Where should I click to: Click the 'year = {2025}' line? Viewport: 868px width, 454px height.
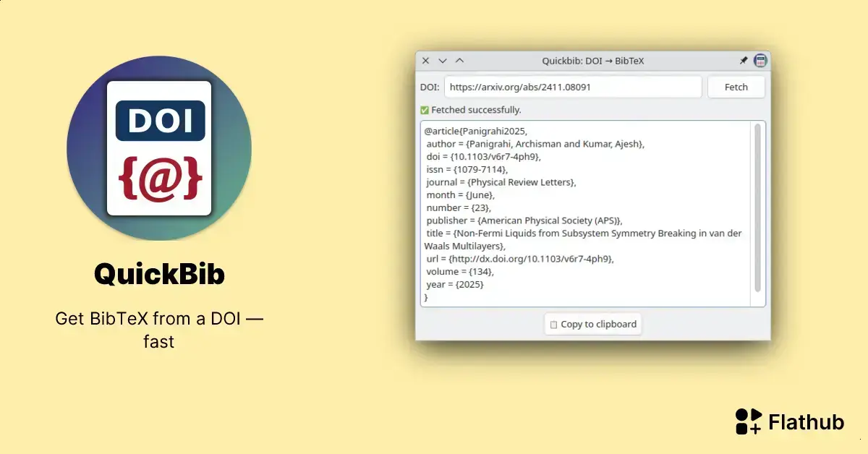tap(455, 285)
